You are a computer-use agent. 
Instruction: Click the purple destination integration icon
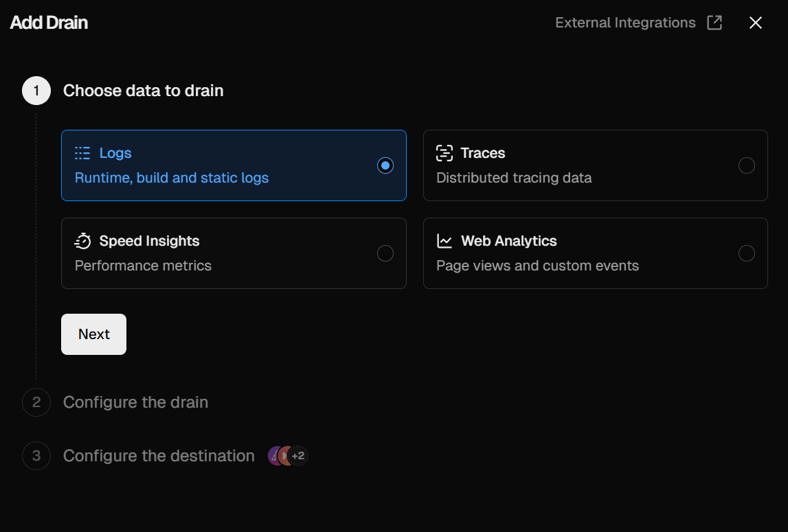coord(274,456)
